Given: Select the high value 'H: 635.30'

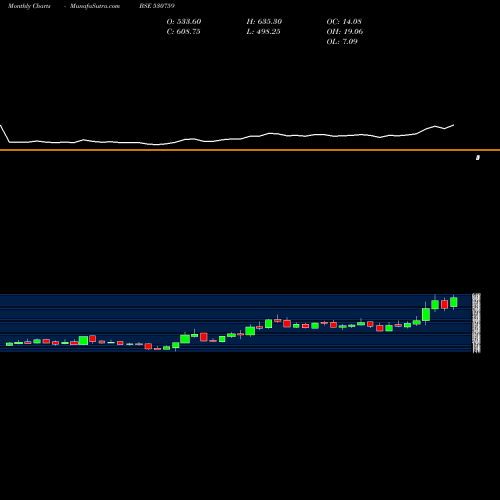Looking at the screenshot, I should (264, 22).
